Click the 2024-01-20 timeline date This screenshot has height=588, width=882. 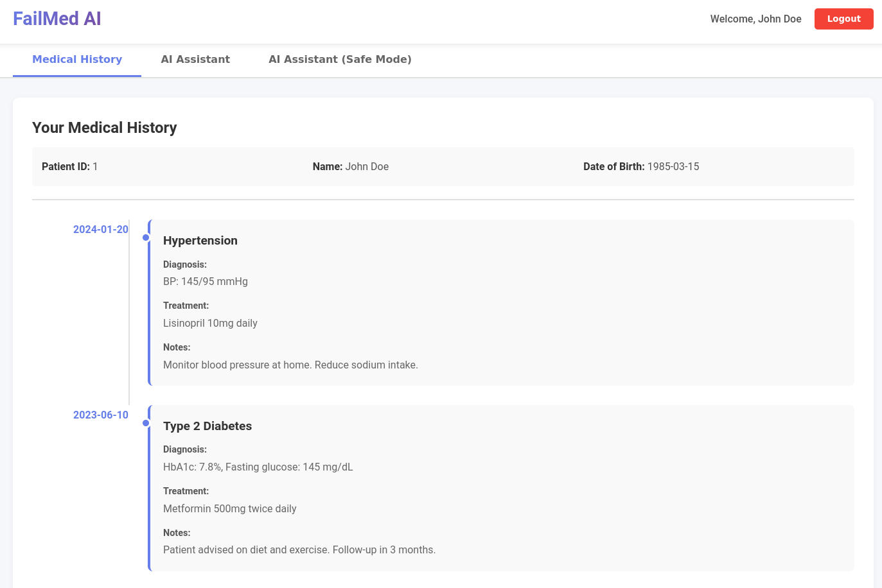click(x=100, y=230)
